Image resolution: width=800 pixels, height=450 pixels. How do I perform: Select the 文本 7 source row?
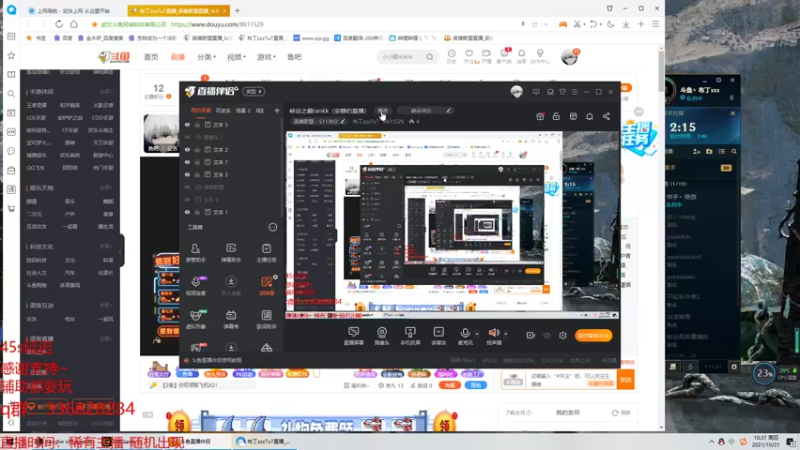(231, 162)
